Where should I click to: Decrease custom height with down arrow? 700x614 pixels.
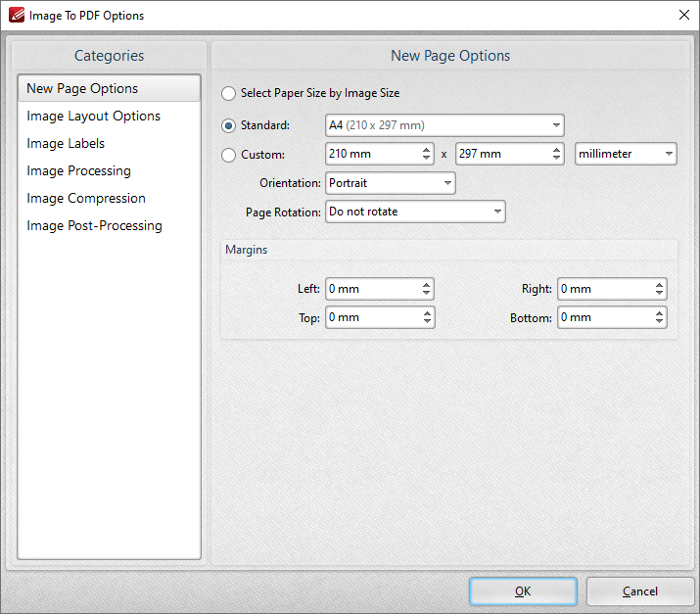click(x=556, y=159)
